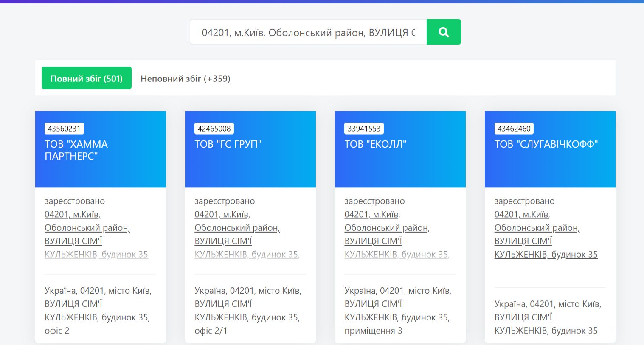Follow the registered address link under ГС ГРУП

coord(237,228)
